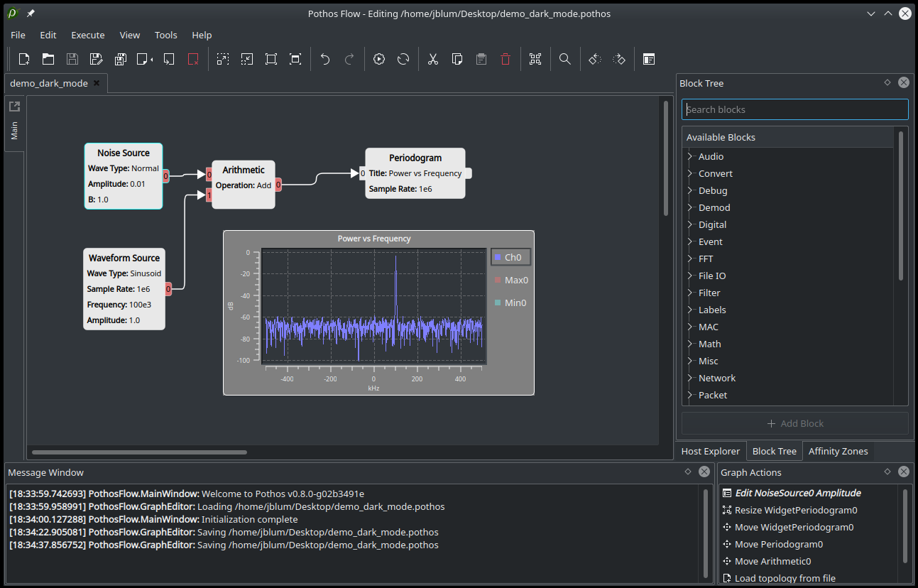
Task: Expand the Filter category
Action: [x=690, y=293]
